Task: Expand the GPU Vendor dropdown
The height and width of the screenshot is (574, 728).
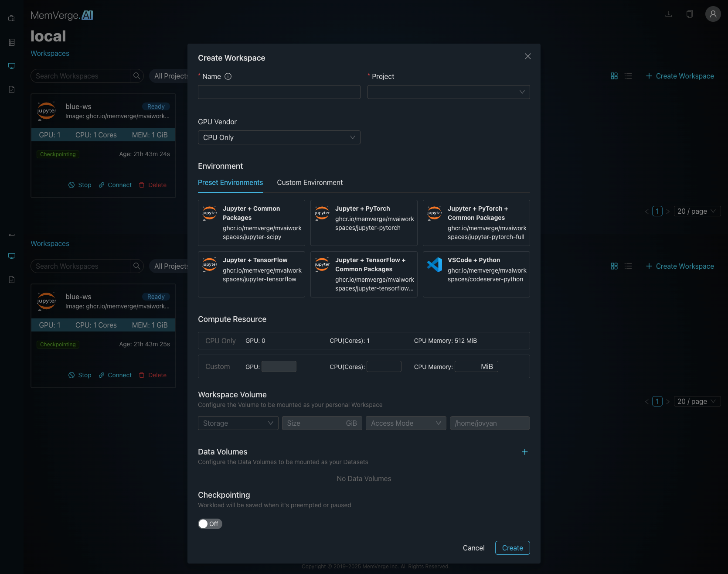Action: tap(279, 137)
